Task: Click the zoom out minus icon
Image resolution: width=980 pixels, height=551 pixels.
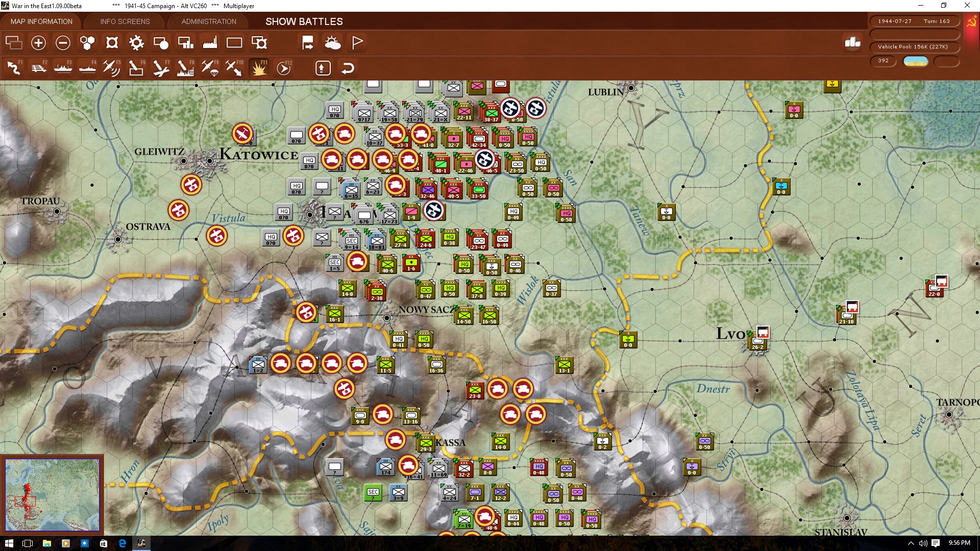Action: tap(63, 43)
